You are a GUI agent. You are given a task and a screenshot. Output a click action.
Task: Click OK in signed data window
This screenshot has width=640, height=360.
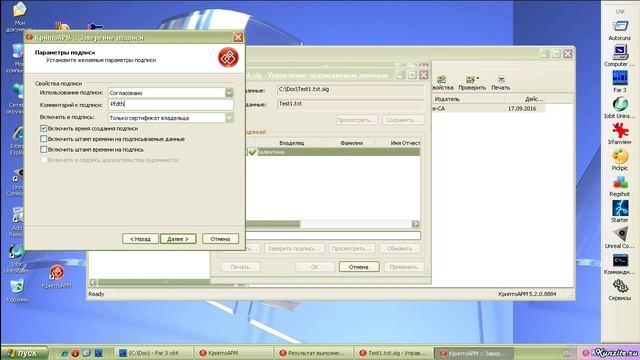click(314, 267)
